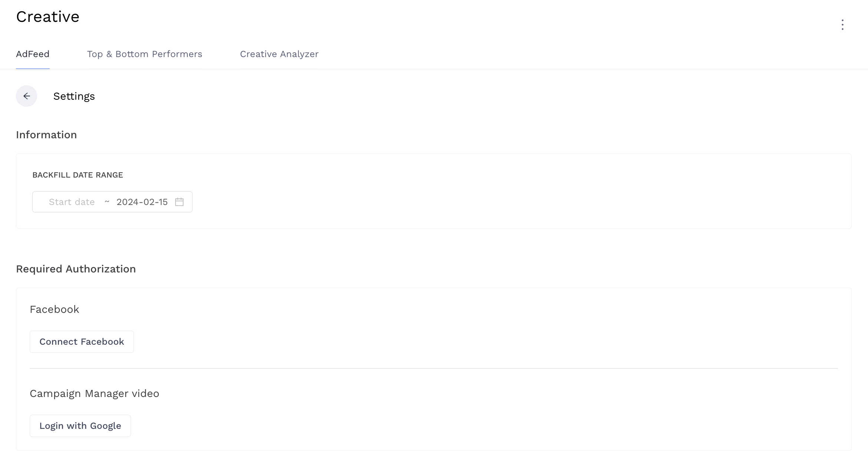The image size is (868, 470).
Task: Click Connect Facebook
Action: point(82,341)
